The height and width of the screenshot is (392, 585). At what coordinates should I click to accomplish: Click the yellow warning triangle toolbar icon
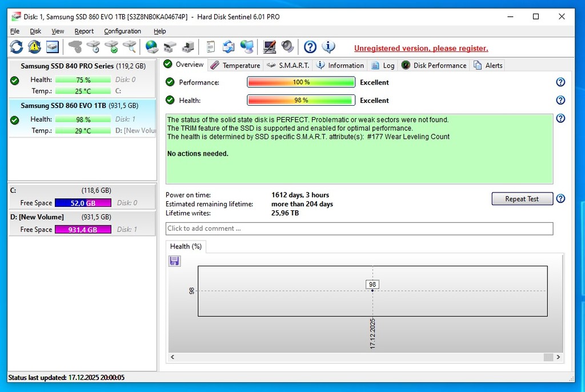[x=34, y=47]
